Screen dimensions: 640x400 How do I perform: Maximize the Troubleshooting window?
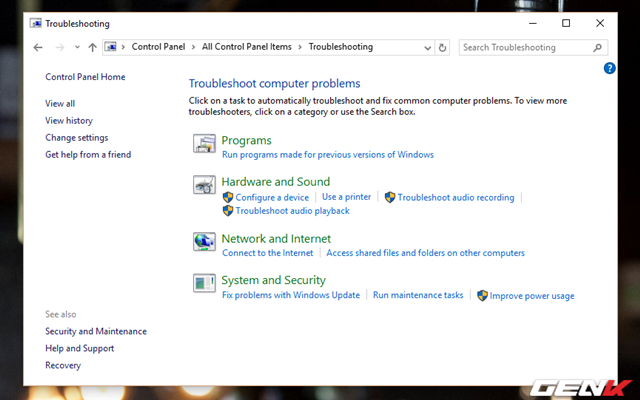(566, 23)
